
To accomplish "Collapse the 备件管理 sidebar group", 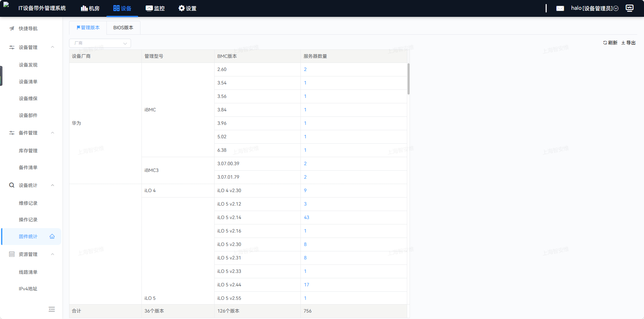I will tap(53, 133).
